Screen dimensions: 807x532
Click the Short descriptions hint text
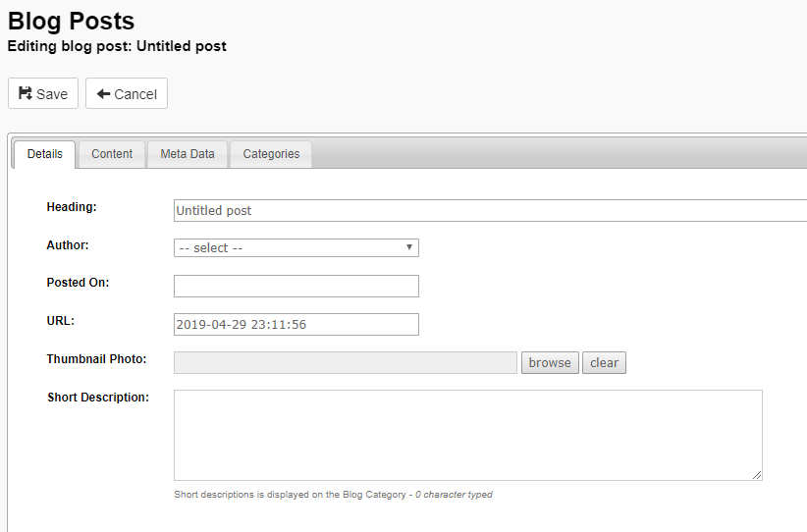pos(333,495)
